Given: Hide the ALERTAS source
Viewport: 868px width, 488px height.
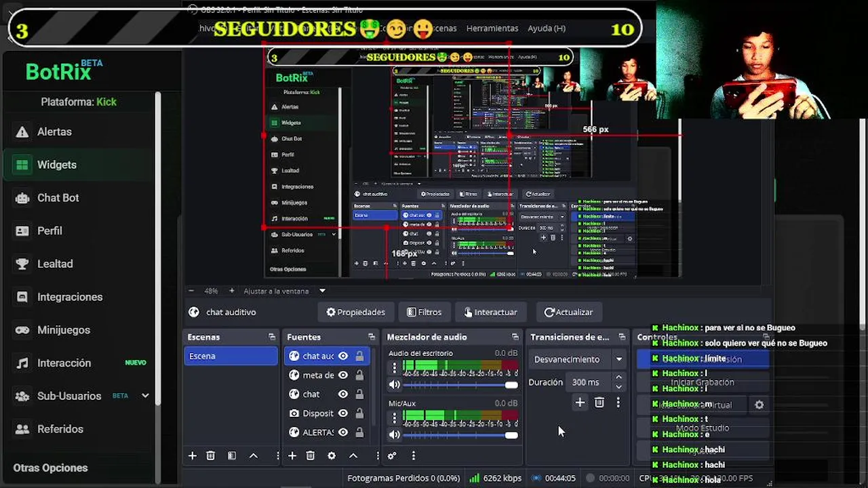Looking at the screenshot, I should point(343,432).
